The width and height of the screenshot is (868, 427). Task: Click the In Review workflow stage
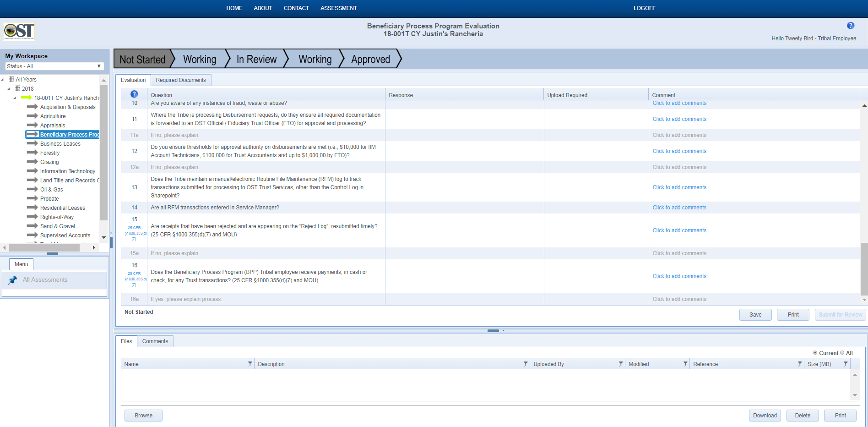pyautogui.click(x=256, y=59)
